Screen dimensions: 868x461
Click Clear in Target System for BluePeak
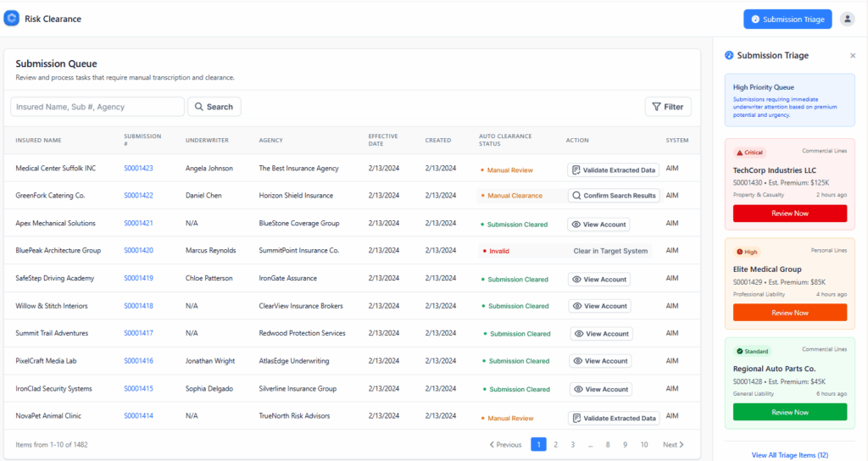click(x=610, y=251)
